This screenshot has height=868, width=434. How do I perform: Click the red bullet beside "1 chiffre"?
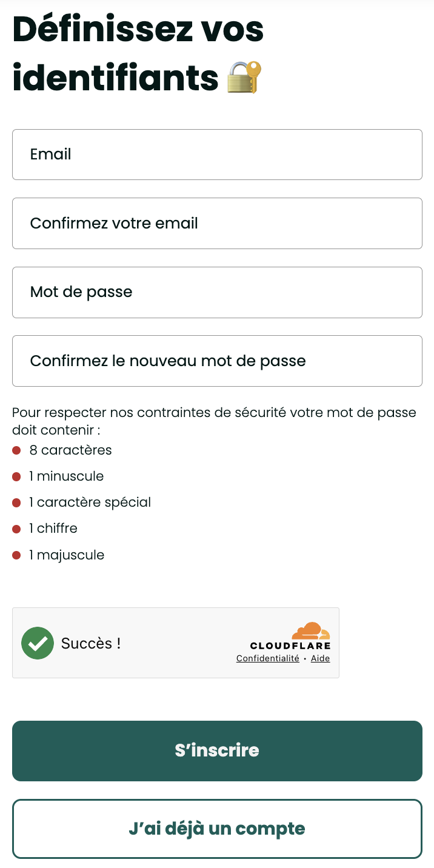click(x=16, y=529)
